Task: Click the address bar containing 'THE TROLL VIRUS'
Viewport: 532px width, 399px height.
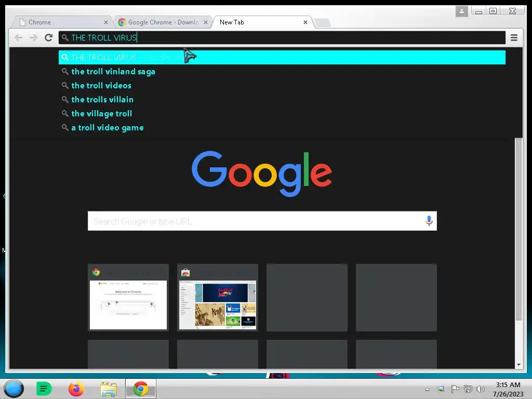Action: coord(282,37)
